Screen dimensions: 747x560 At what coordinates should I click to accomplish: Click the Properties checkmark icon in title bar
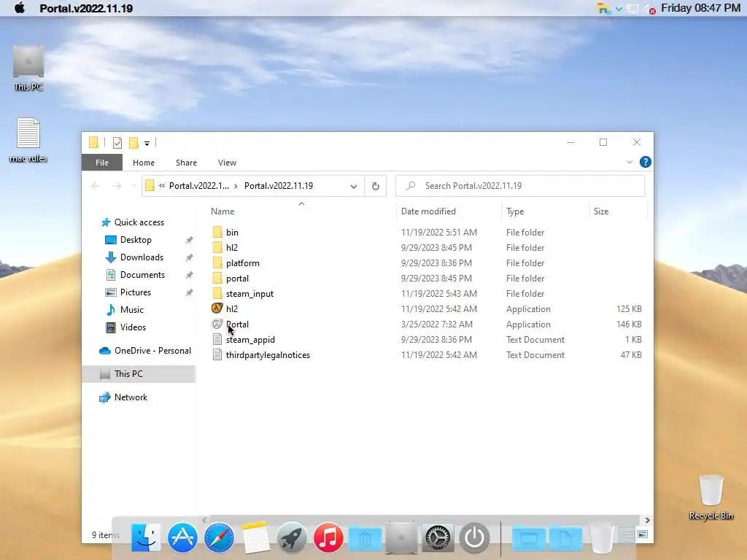click(117, 142)
